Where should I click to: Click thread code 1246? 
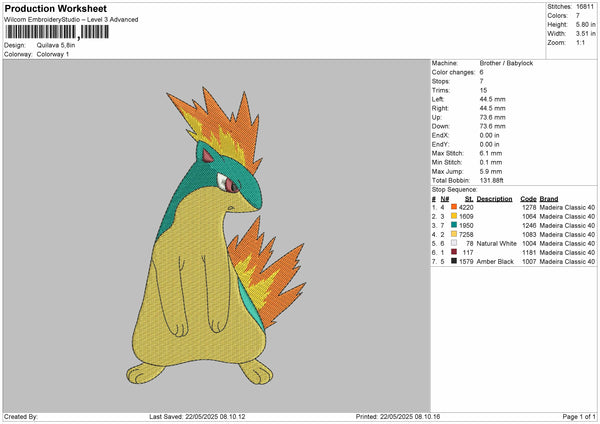coord(529,226)
